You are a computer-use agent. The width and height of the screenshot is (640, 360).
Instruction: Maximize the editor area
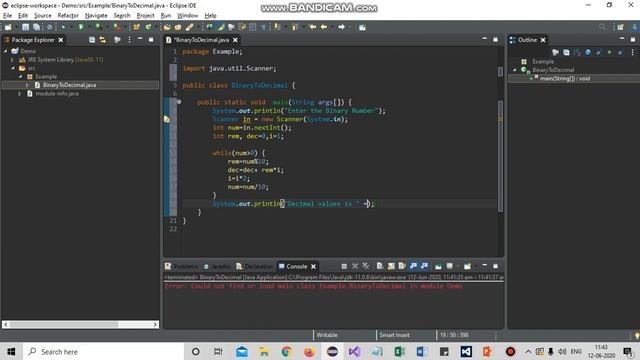[x=495, y=40]
